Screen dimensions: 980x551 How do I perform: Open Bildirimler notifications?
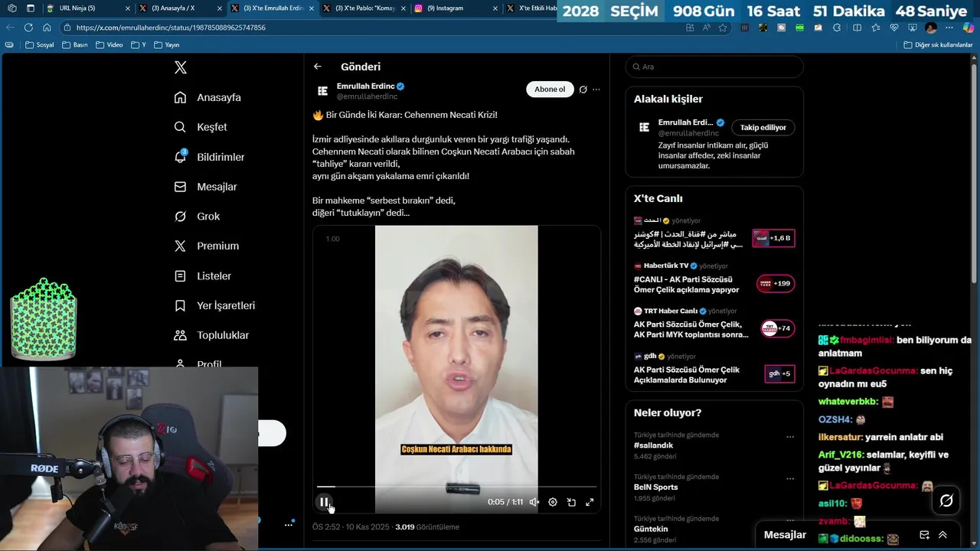[x=209, y=157]
